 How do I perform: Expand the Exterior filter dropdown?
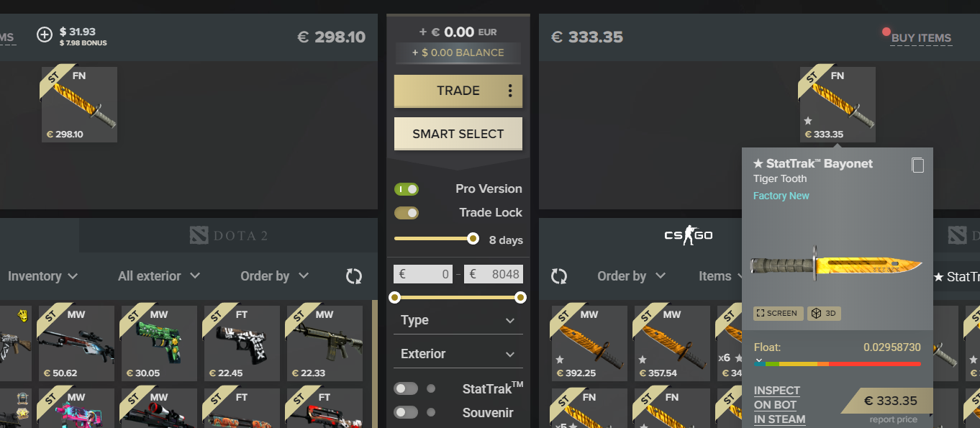(458, 354)
